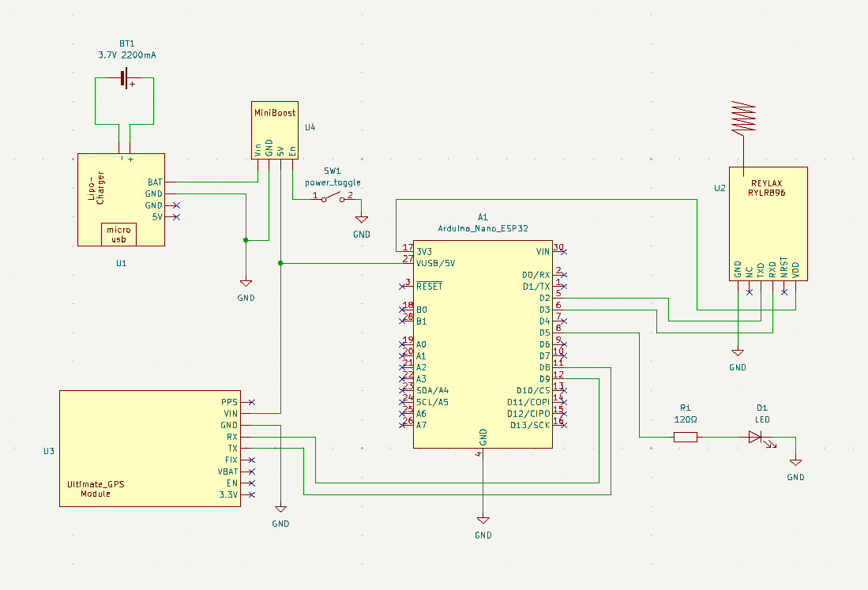Select the "Lipo-Charger" vertical label
Screen dimensions: 868x590
96,188
